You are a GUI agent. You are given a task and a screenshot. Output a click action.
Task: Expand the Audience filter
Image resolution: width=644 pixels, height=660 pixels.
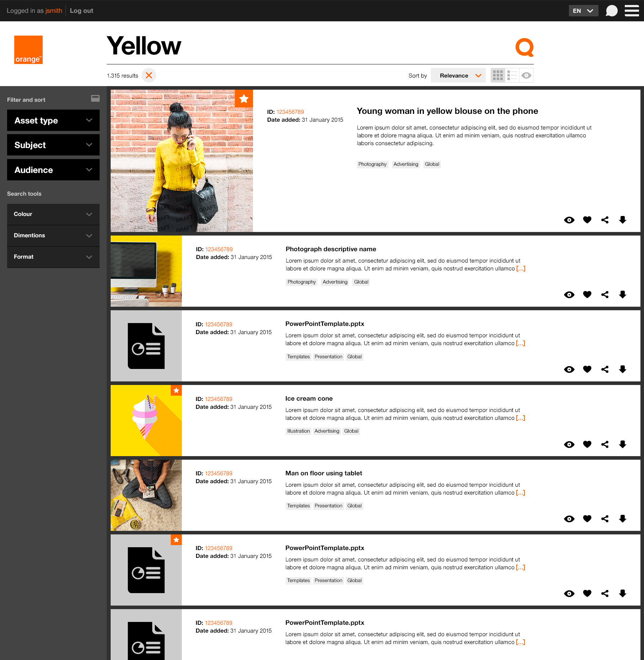pyautogui.click(x=53, y=170)
